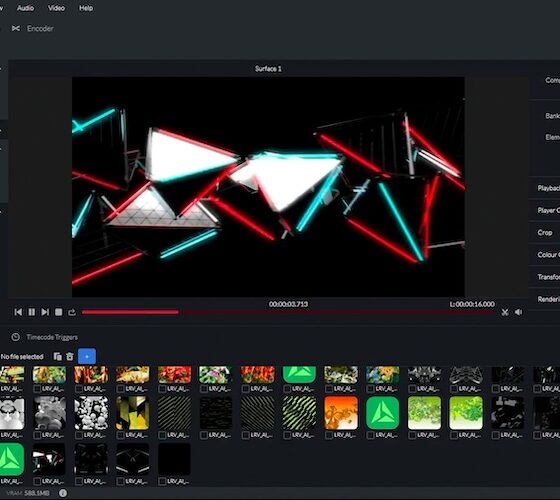This screenshot has height=500, width=560.
Task: Tick the checkbox under the solid black bottom-row thumbnail
Action: (162, 481)
